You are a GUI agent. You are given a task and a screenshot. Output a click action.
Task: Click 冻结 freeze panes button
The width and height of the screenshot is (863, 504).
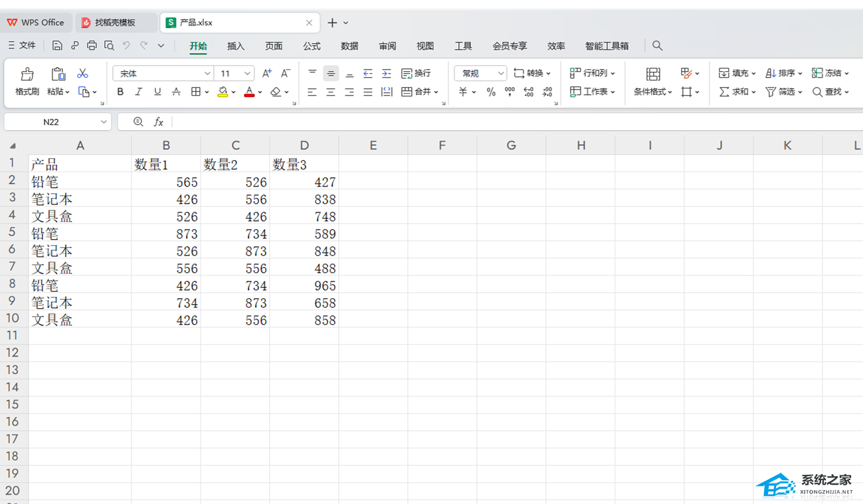coord(830,73)
